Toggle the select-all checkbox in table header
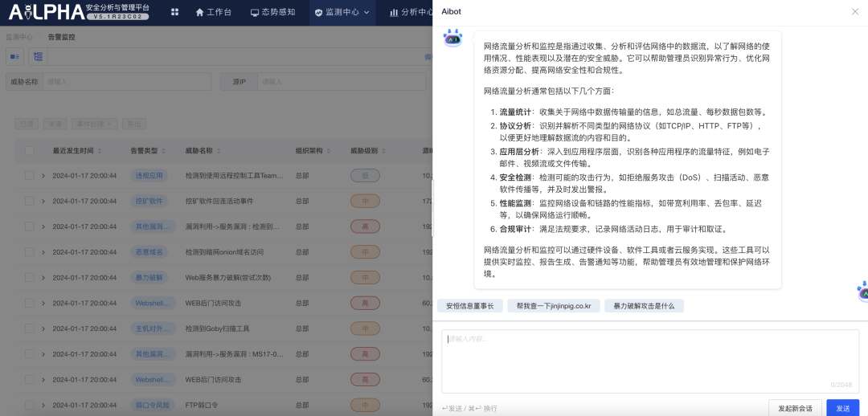The width and height of the screenshot is (868, 416). point(30,150)
